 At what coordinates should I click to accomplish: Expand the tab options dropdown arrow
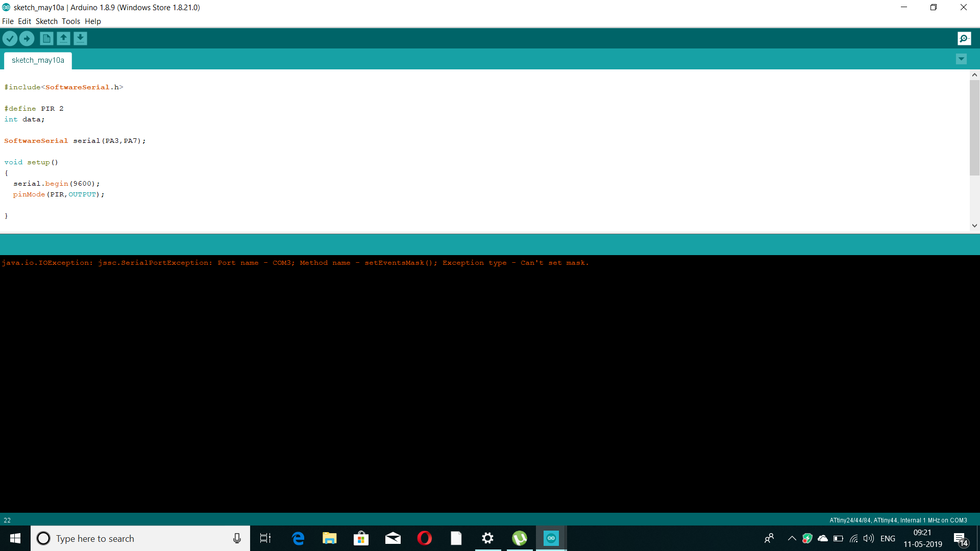pyautogui.click(x=961, y=59)
